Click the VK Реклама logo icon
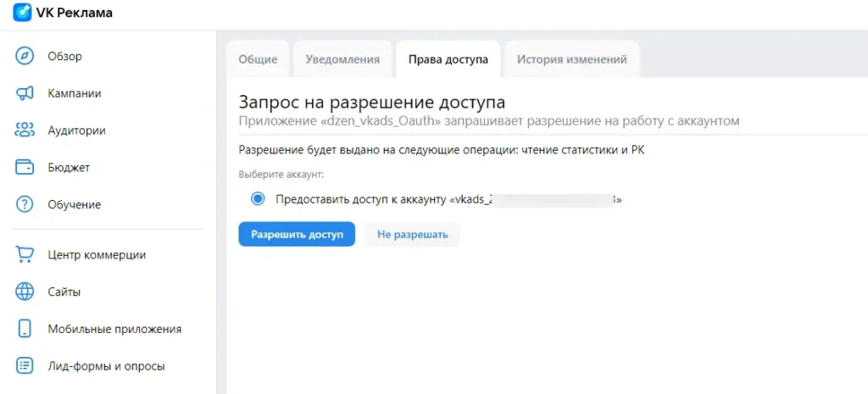This screenshot has height=394, width=868. click(x=22, y=12)
